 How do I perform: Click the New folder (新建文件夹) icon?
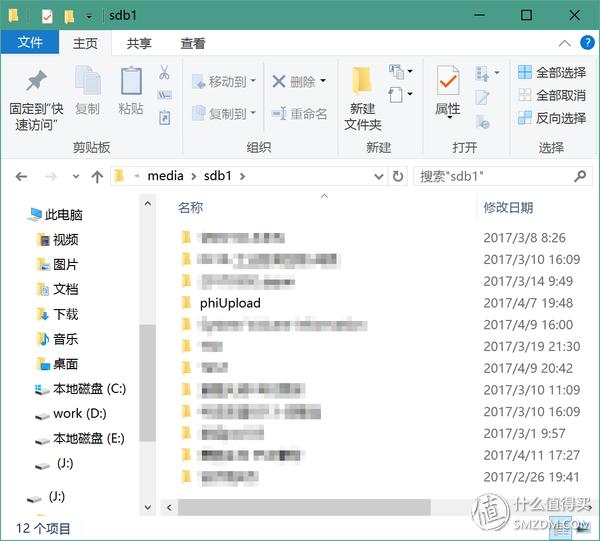click(362, 80)
